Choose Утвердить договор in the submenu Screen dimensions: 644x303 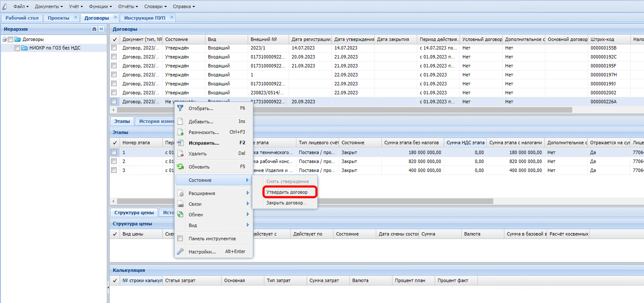287,192
